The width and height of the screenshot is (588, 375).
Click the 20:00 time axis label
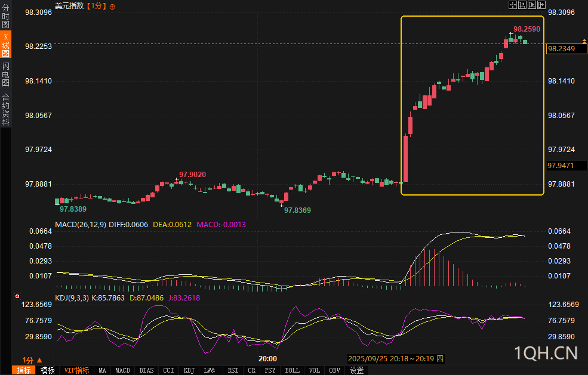click(268, 359)
